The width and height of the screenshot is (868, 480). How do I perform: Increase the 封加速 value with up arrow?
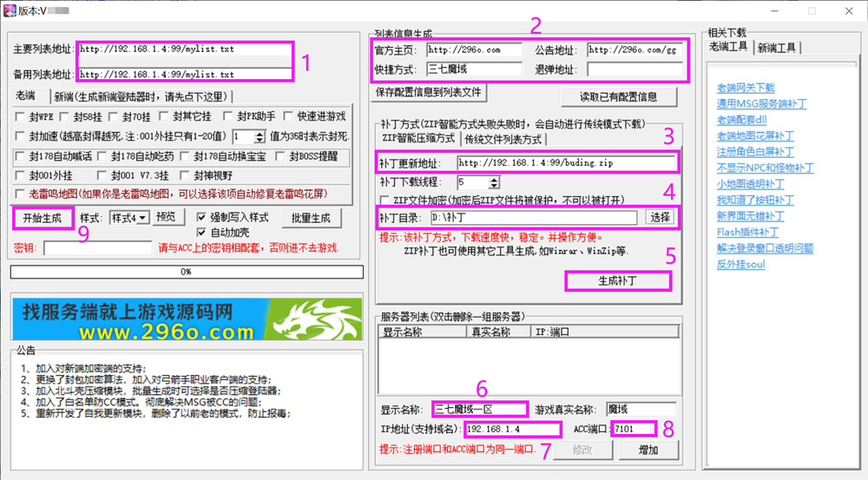[x=260, y=133]
